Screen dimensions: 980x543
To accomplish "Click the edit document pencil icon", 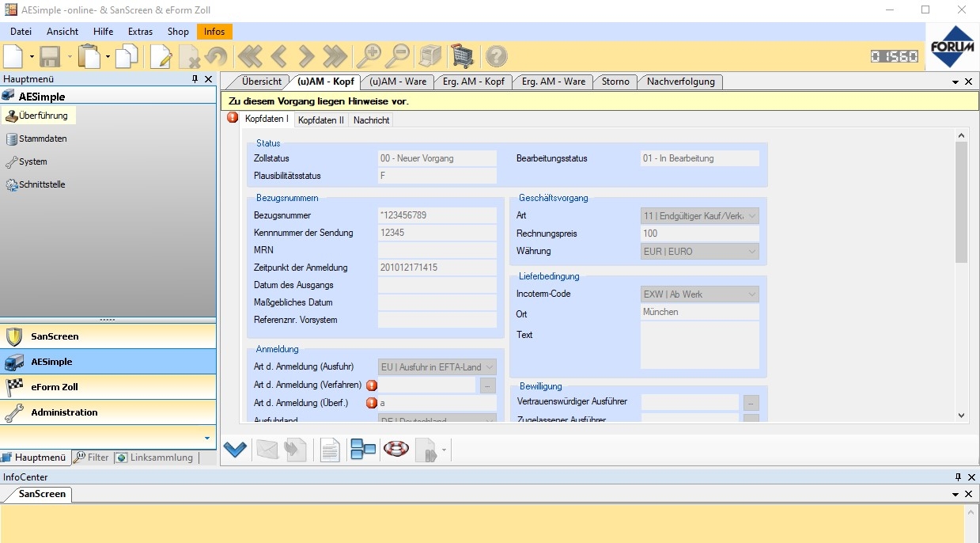I will [161, 56].
